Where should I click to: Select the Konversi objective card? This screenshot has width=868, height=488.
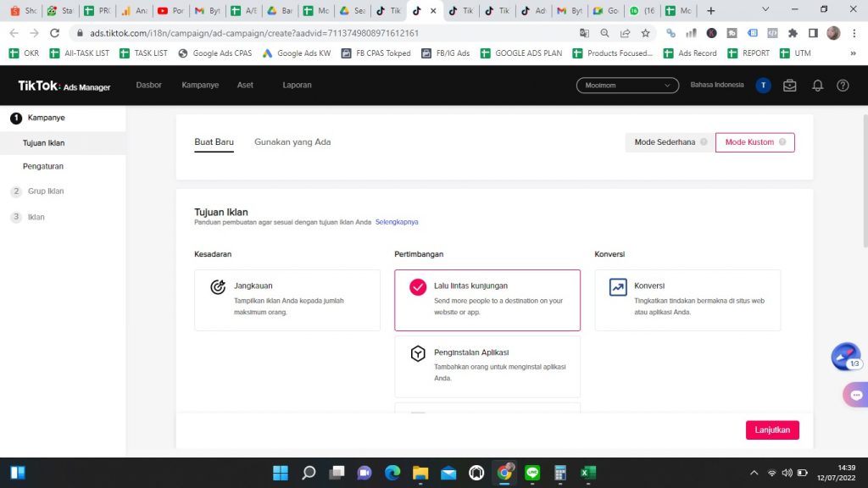pyautogui.click(x=687, y=300)
